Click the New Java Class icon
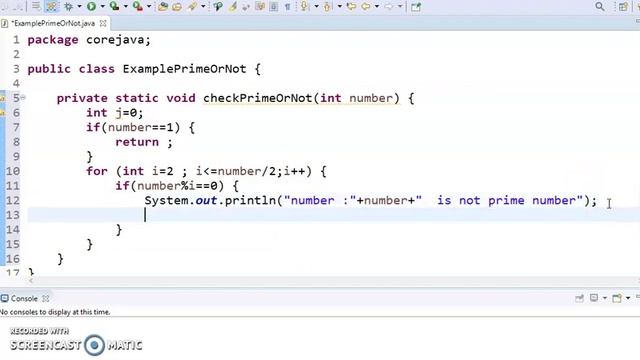 (177, 7)
